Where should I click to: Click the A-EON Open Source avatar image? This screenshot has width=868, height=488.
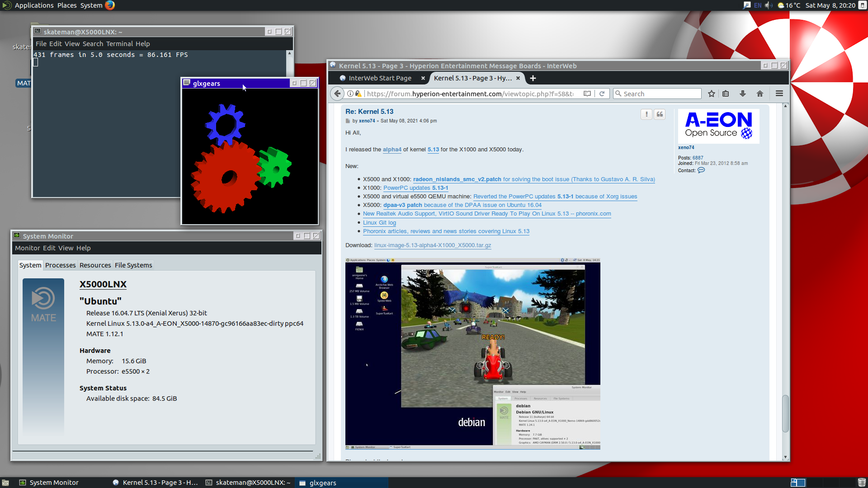coord(718,126)
